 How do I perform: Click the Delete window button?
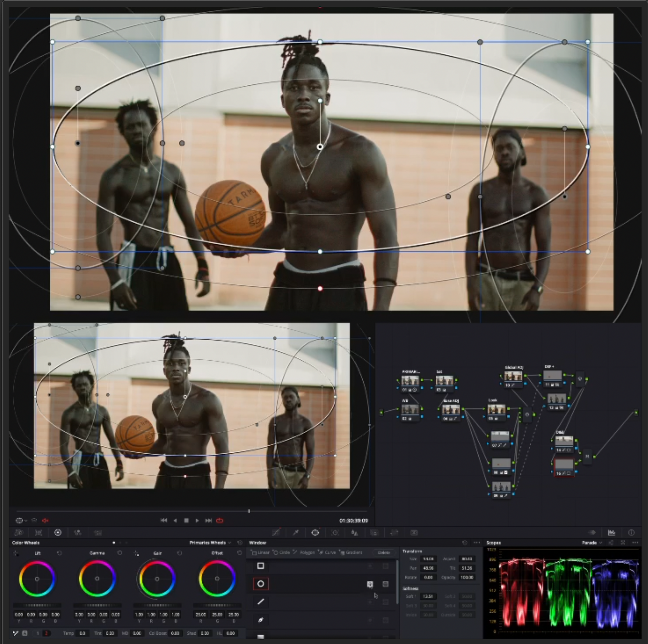383,552
